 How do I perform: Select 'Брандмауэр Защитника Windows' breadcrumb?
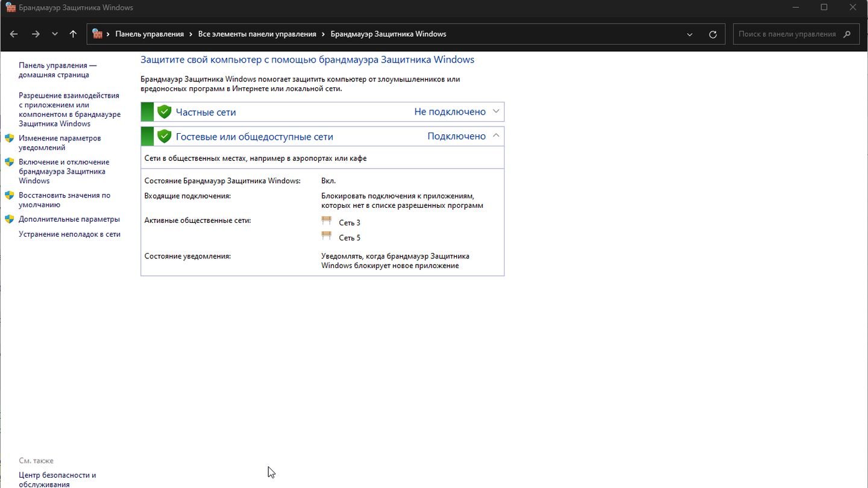pyautogui.click(x=388, y=34)
